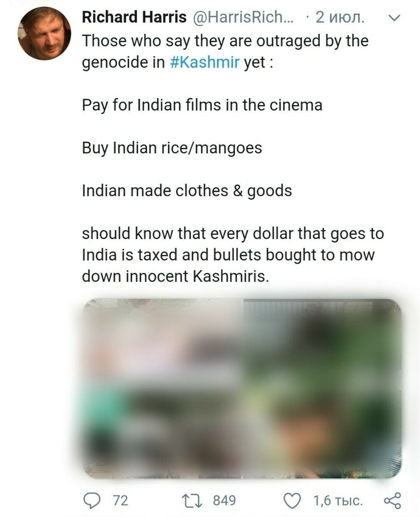
Task: Open the #Kashmir hashtag link
Action: pyautogui.click(x=205, y=62)
